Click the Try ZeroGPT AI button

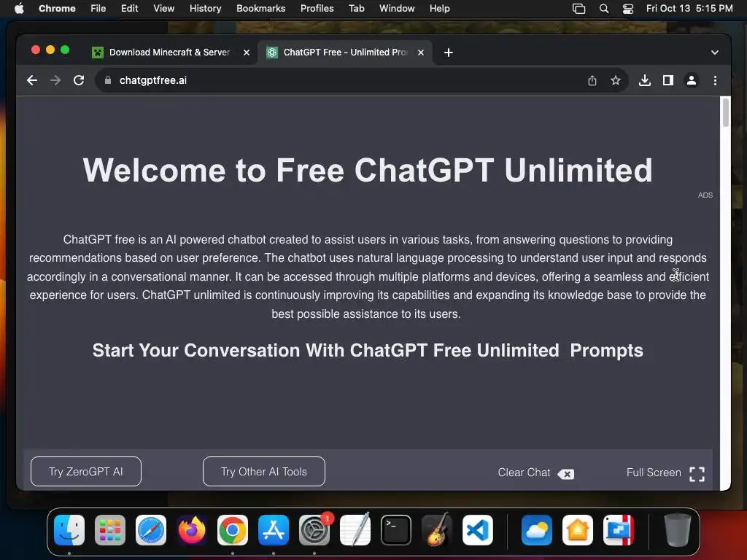point(86,472)
